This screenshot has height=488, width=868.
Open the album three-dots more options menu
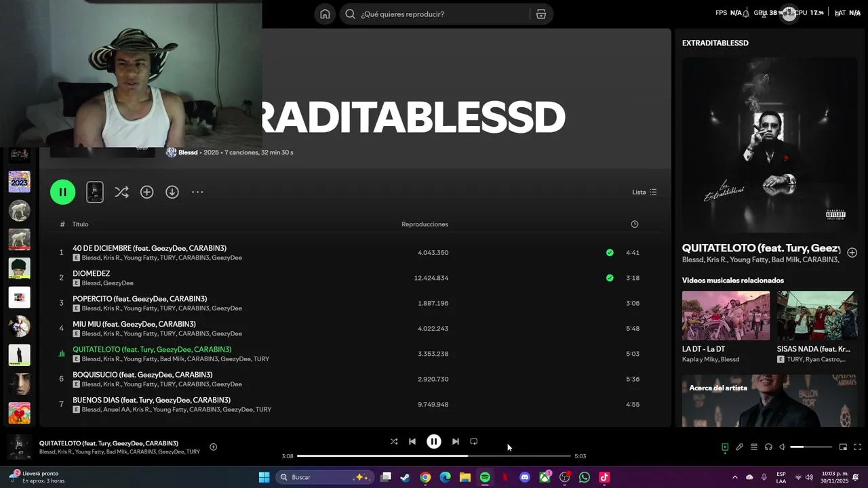[x=197, y=192]
